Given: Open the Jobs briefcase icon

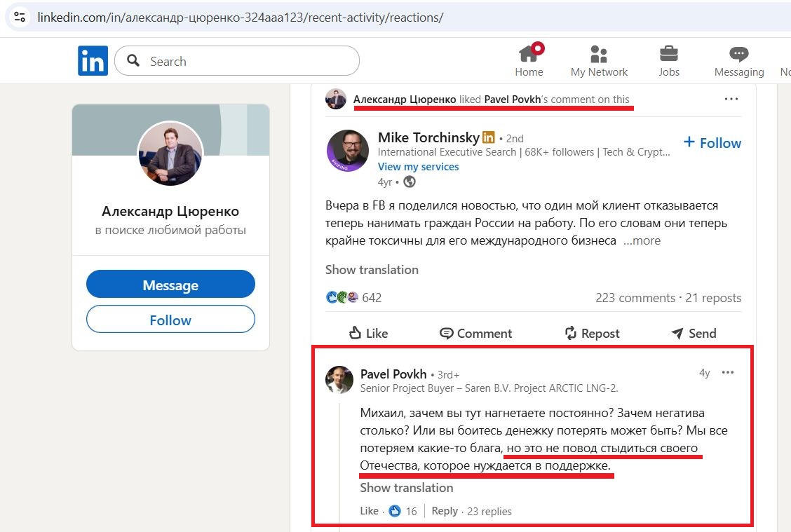Looking at the screenshot, I should (668, 56).
